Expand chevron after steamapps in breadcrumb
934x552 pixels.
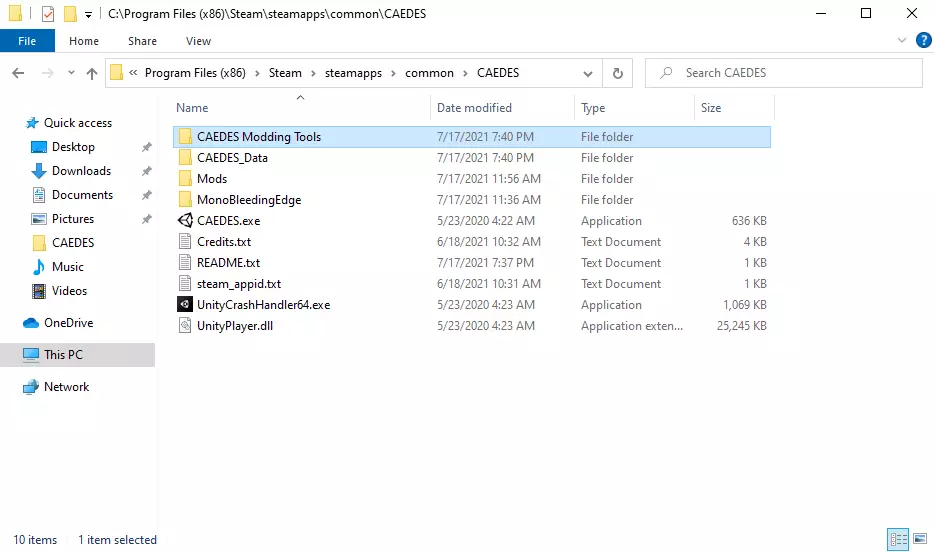pos(393,73)
